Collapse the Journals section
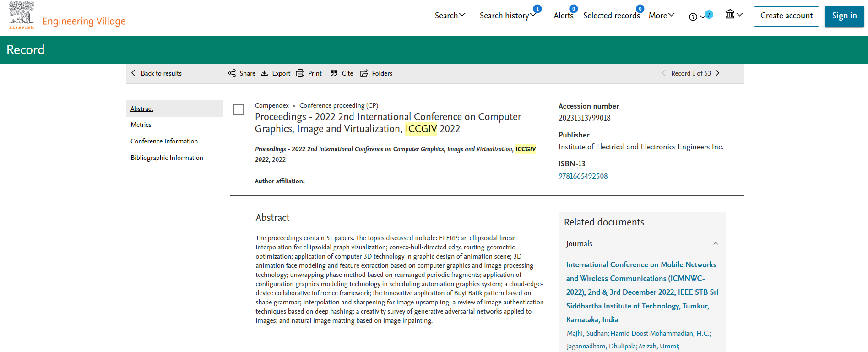Viewport: 868px width, 352px height. point(716,243)
